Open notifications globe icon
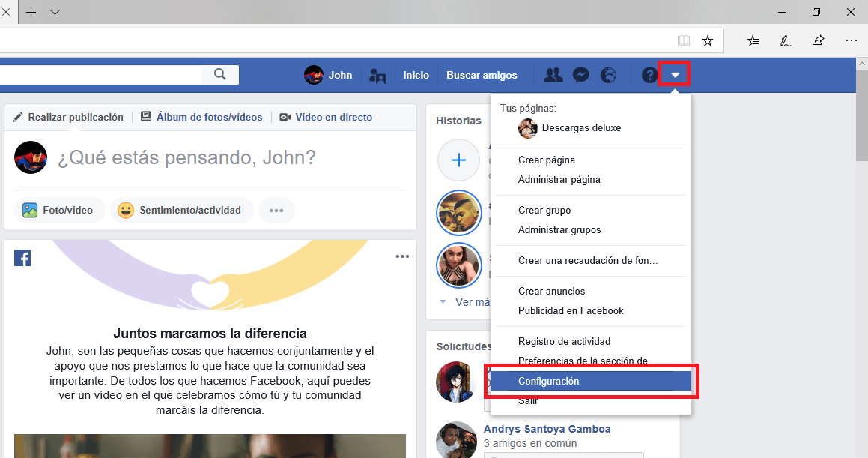The width and height of the screenshot is (868, 458). tap(608, 75)
